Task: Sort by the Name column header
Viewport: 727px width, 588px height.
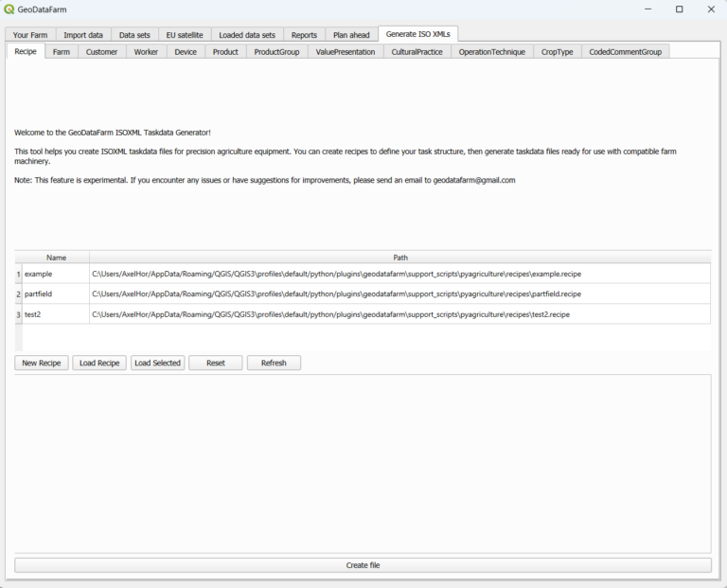Action: (56, 257)
